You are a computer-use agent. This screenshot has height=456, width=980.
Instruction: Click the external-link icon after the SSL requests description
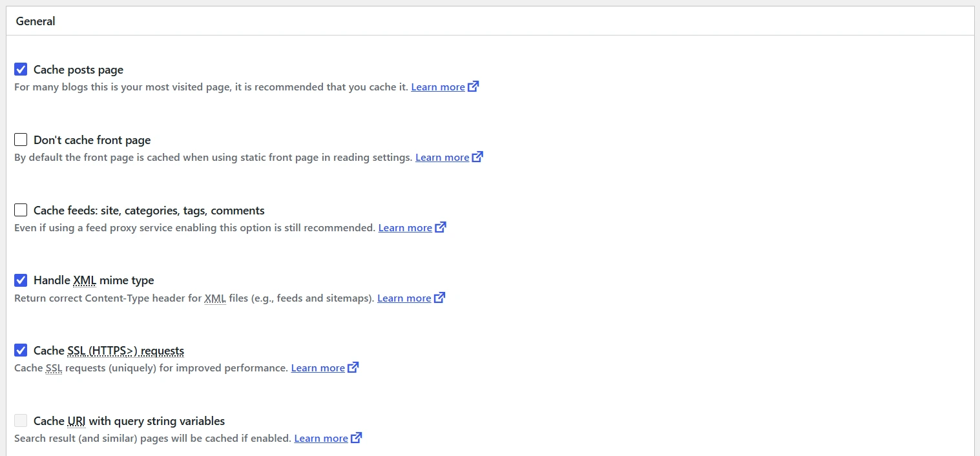353,367
